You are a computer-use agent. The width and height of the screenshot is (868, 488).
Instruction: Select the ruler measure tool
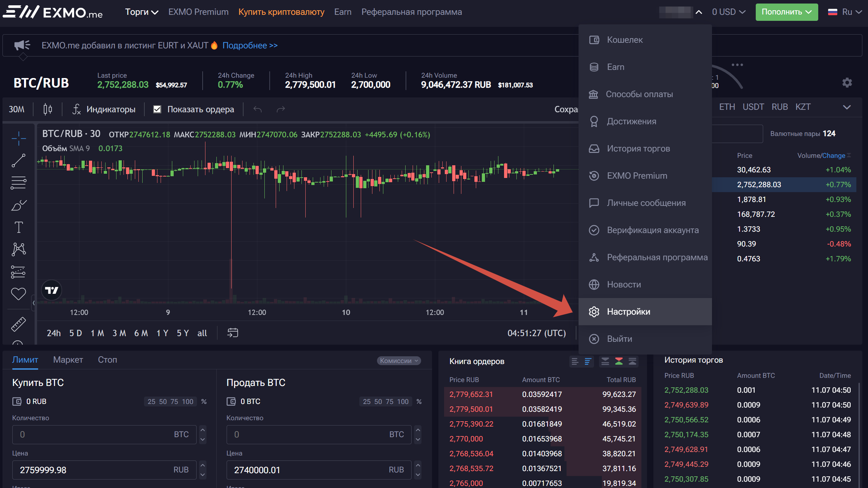pos(19,324)
